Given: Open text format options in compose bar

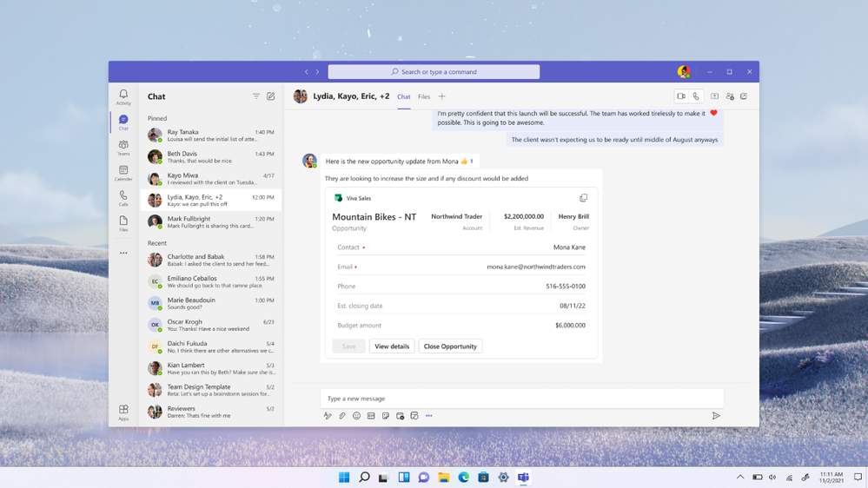Looking at the screenshot, I should (328, 416).
